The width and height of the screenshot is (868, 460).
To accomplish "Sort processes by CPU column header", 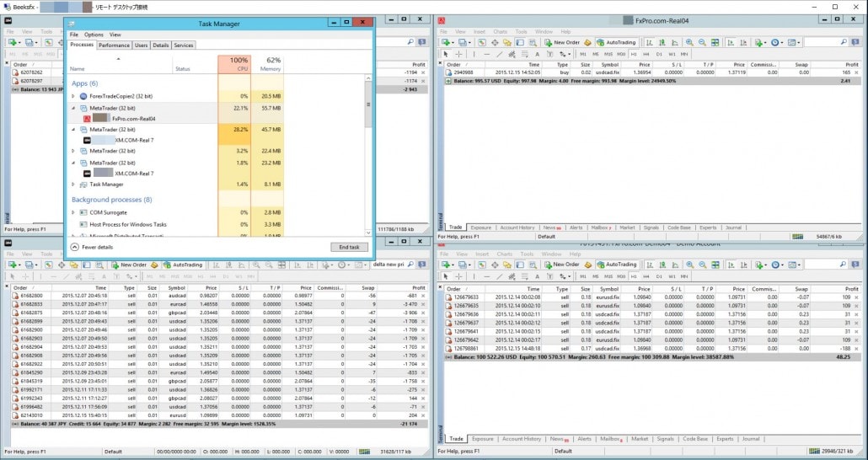I will [x=235, y=64].
